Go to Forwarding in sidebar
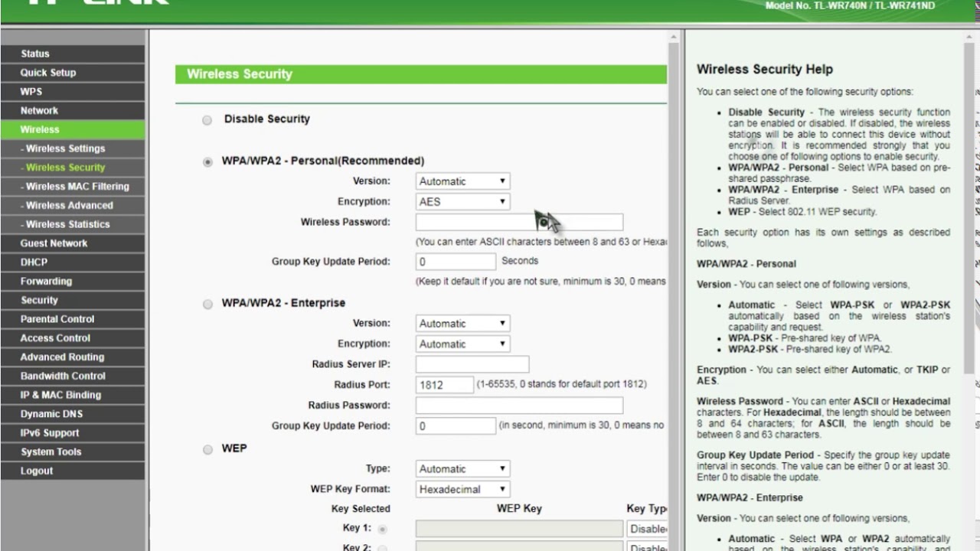The width and height of the screenshot is (980, 551). coord(72,281)
